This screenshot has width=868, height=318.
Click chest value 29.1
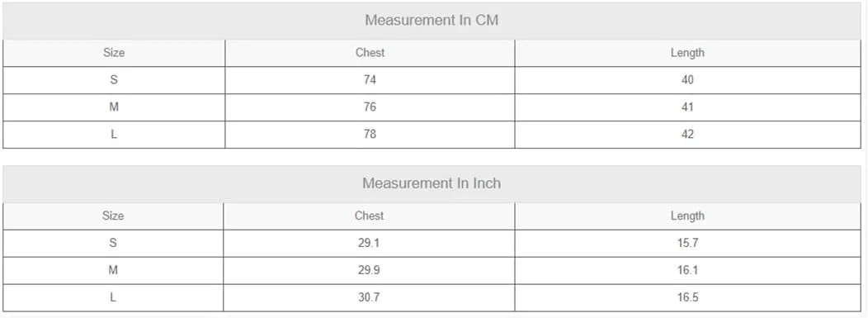(x=370, y=243)
